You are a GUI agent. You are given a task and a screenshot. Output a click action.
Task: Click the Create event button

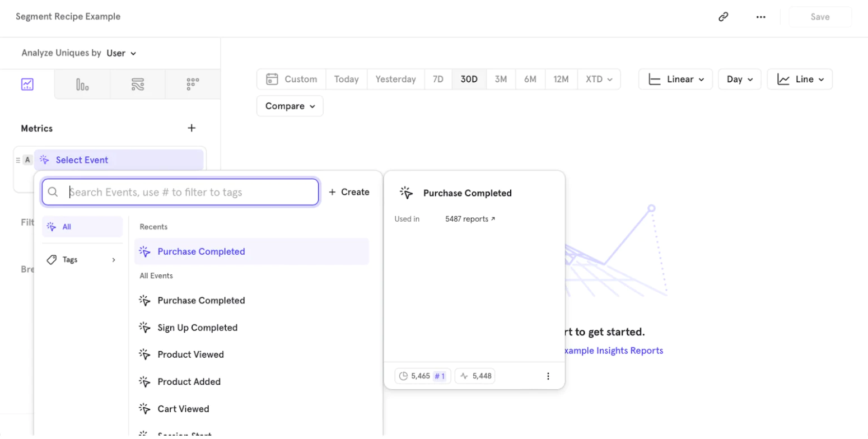tap(349, 192)
